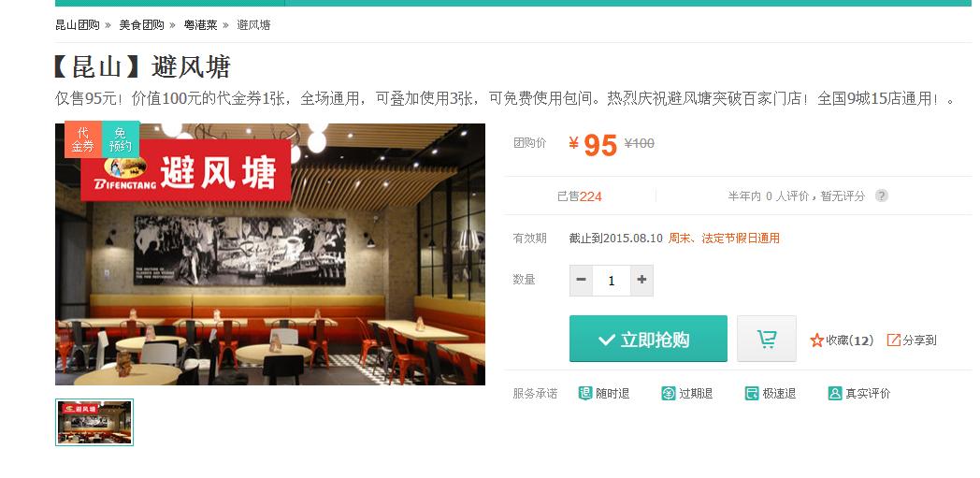Click the star favorite icon 收藏
The image size is (980, 478).
click(x=817, y=340)
